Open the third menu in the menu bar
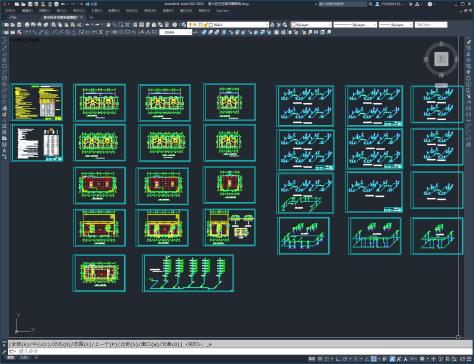474x364 pixels. tap(44, 11)
